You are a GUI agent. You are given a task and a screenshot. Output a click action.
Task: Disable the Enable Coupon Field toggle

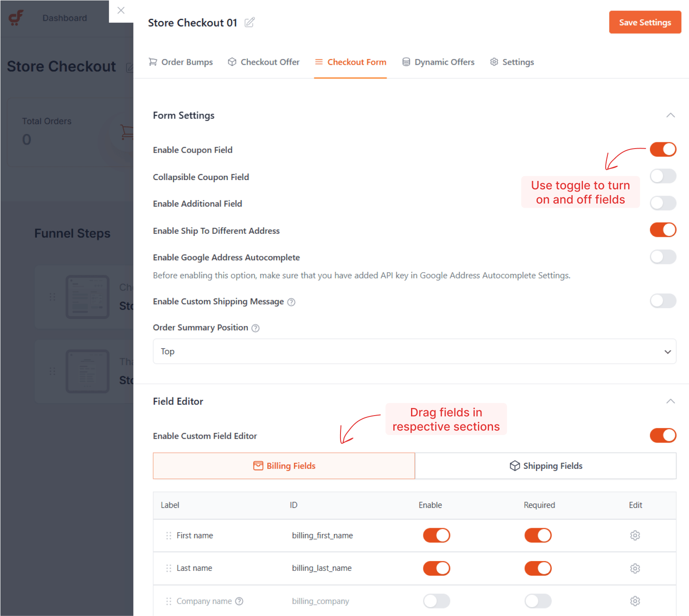pos(663,149)
